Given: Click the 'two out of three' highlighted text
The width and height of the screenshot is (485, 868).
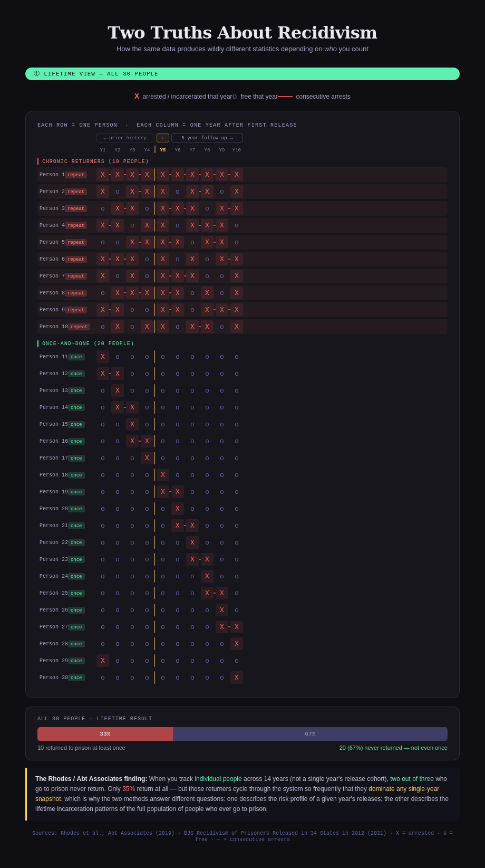Looking at the screenshot, I should (412, 779).
